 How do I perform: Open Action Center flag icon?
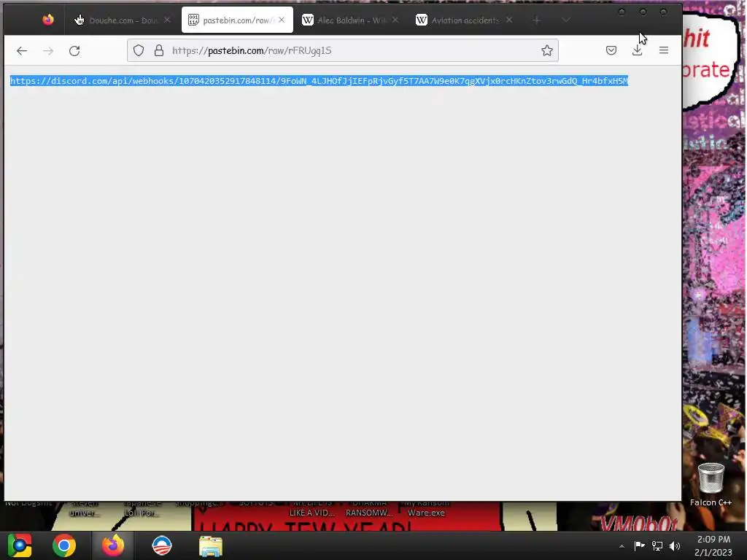[x=639, y=545]
